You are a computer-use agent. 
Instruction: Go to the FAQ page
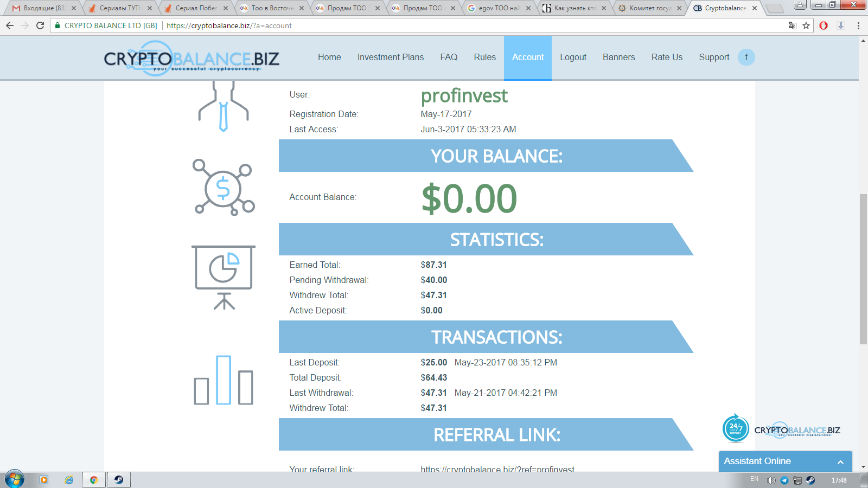coord(449,57)
